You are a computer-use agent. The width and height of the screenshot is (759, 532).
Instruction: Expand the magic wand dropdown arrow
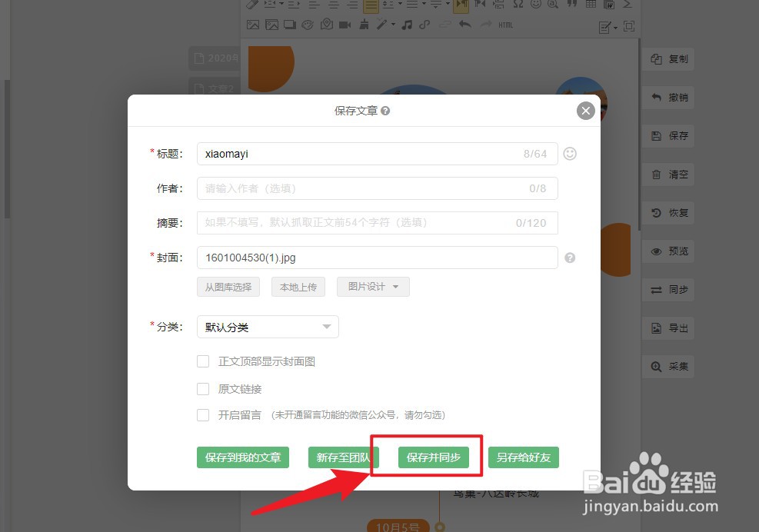pyautogui.click(x=393, y=24)
